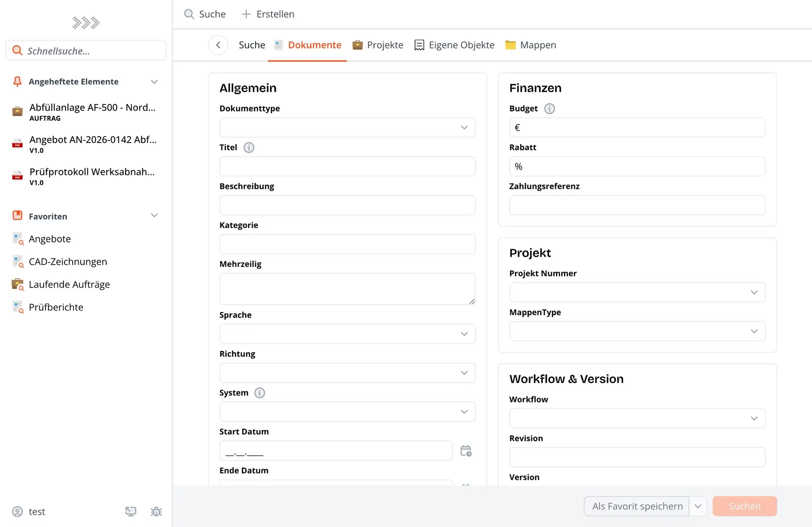Open the Richtung dropdown
The height and width of the screenshot is (527, 812).
tap(347, 373)
